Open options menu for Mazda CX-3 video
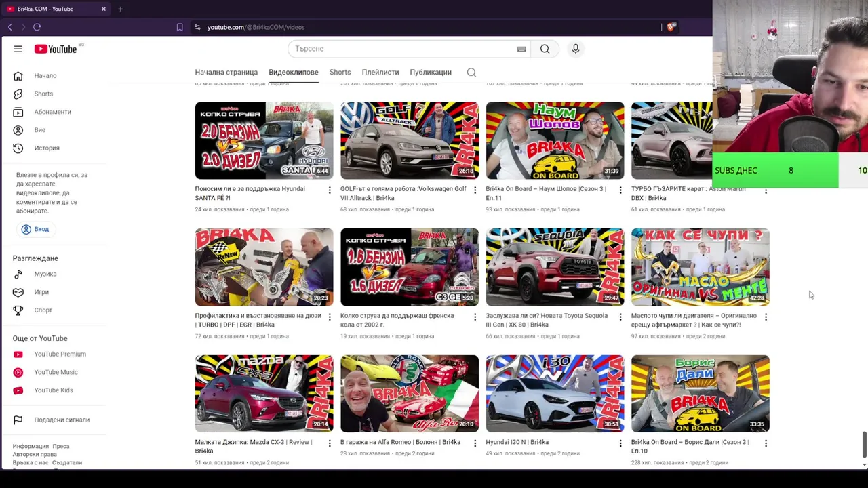868x488 pixels. click(330, 443)
